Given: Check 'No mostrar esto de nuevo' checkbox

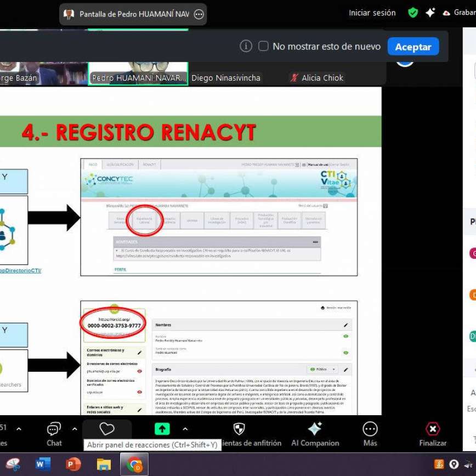Looking at the screenshot, I should 263,47.
